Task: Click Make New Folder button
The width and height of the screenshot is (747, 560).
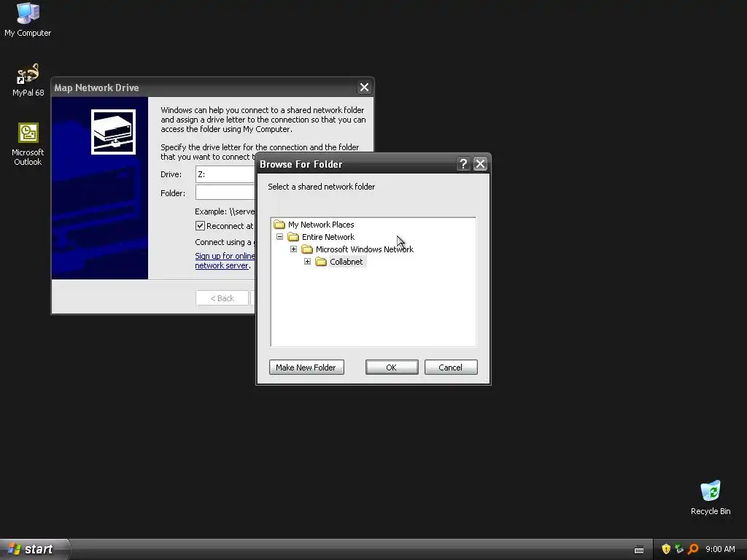Action: [x=306, y=367]
